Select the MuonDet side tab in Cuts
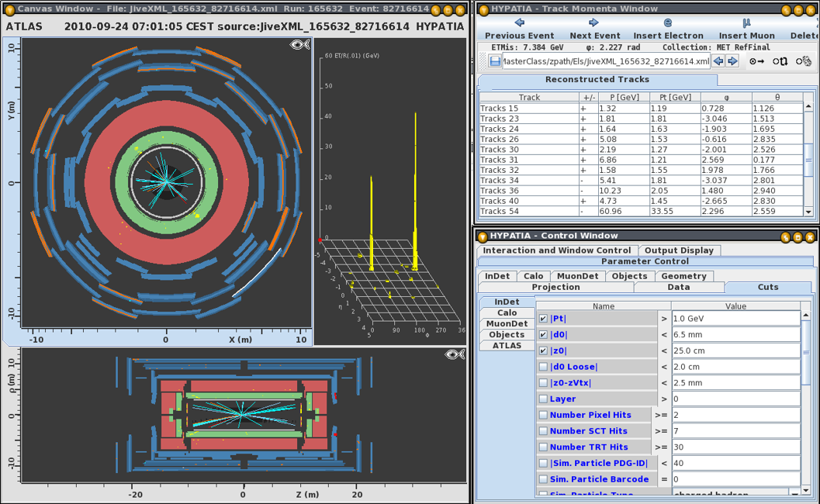This screenshot has width=820, height=504. click(x=507, y=323)
